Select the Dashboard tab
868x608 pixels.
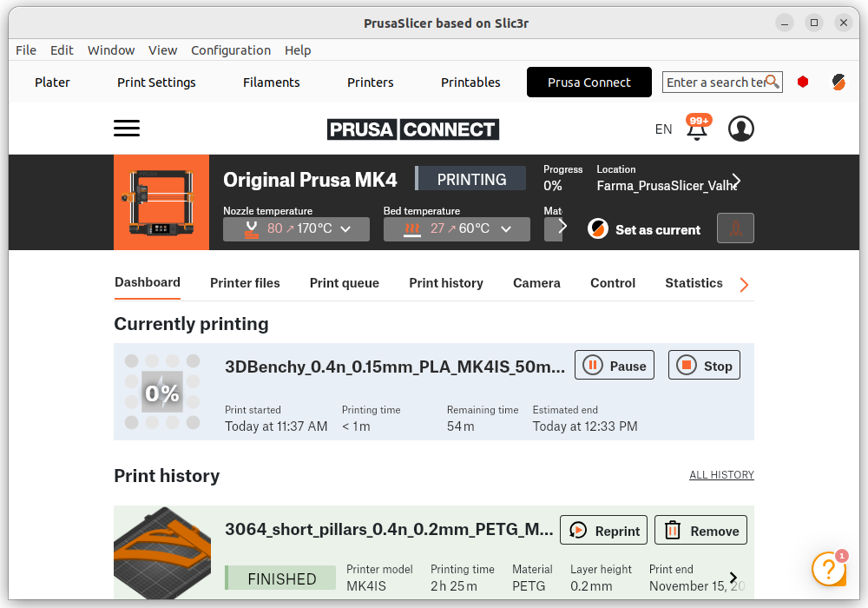coord(148,283)
